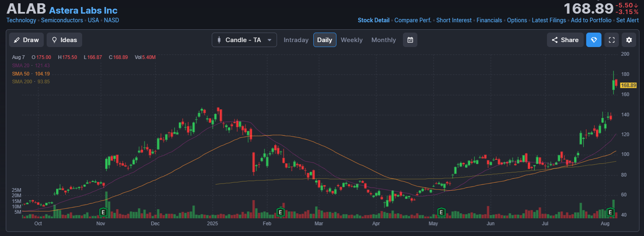The width and height of the screenshot is (644, 236).
Task: Click the earnings E marker in February
Action: point(280,212)
